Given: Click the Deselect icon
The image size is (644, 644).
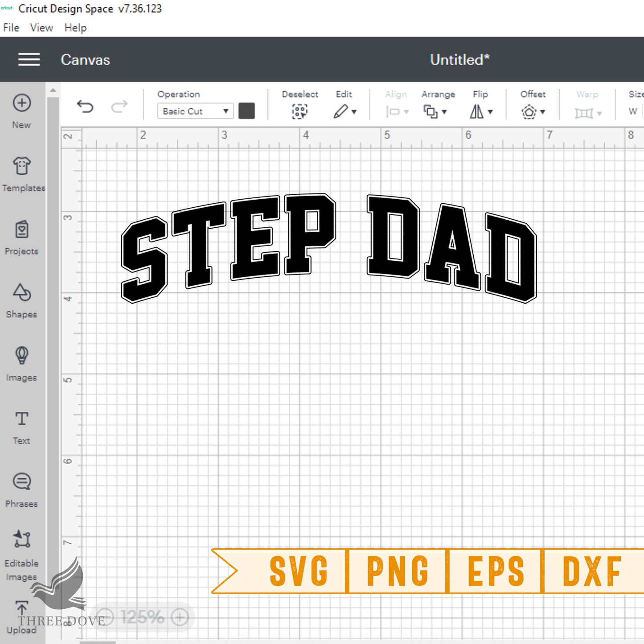Looking at the screenshot, I should [x=300, y=111].
